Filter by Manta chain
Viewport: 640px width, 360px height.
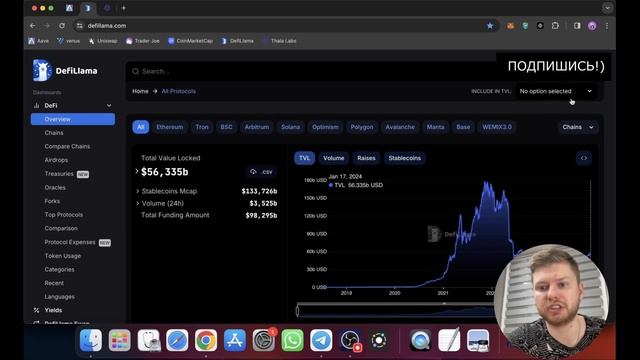(x=436, y=127)
